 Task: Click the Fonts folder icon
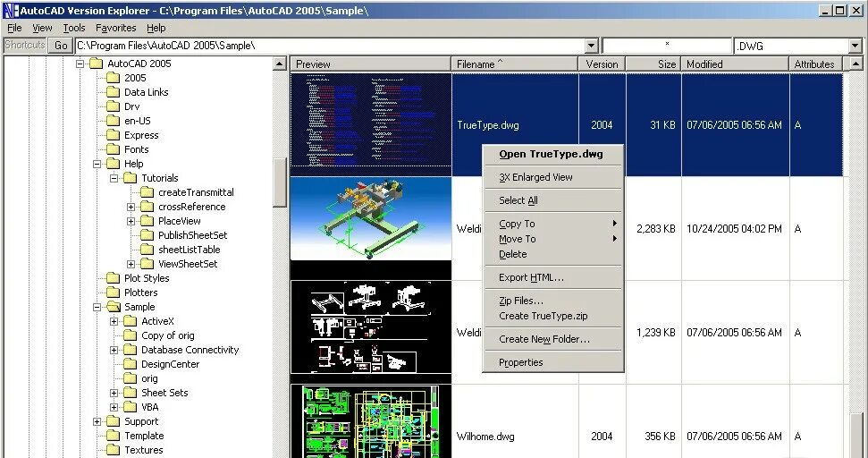pyautogui.click(x=113, y=149)
